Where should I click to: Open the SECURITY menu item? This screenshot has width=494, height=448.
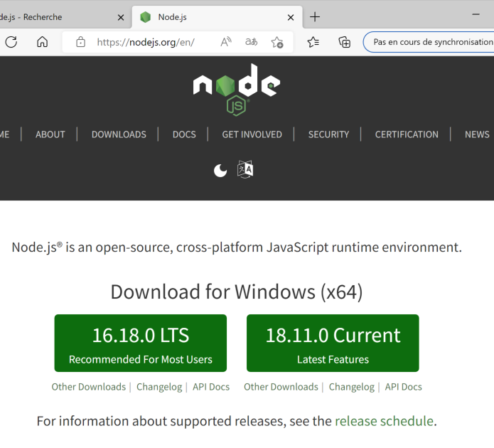[328, 134]
